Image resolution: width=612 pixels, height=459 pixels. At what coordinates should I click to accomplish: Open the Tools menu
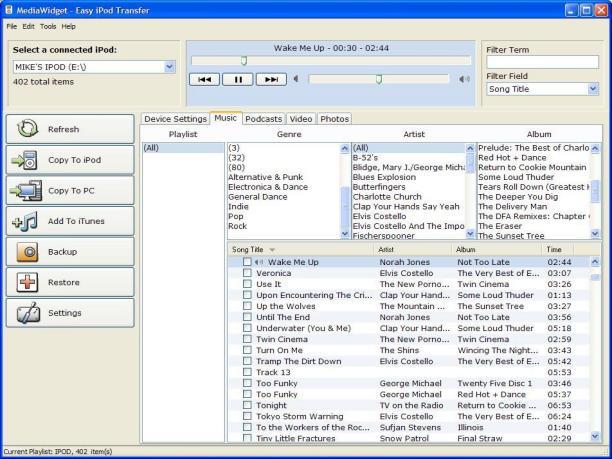click(x=48, y=27)
